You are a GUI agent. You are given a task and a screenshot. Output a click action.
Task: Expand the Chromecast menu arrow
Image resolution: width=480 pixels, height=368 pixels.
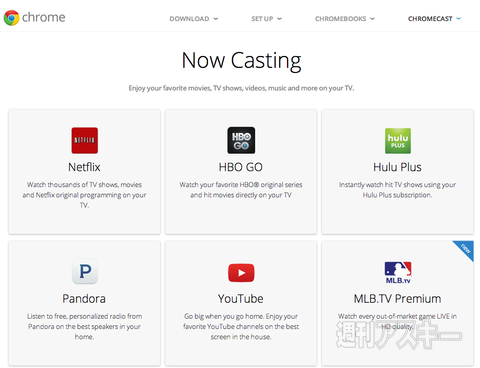tap(459, 19)
